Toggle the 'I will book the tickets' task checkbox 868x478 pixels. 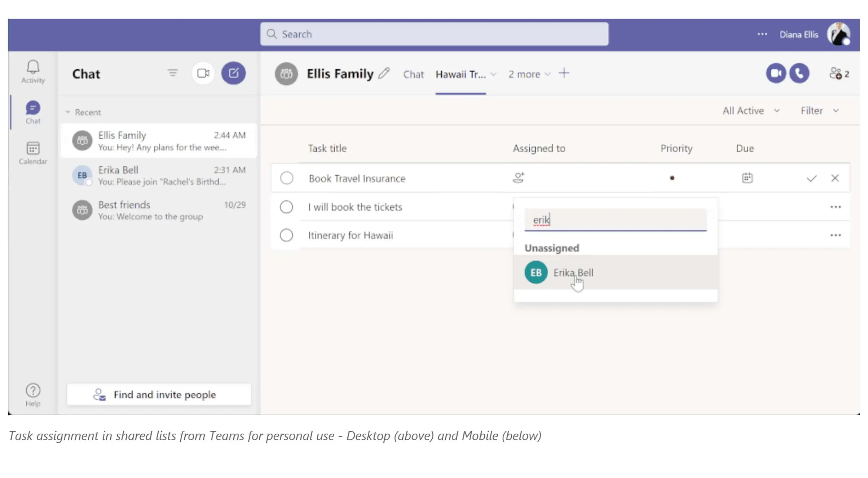(287, 207)
